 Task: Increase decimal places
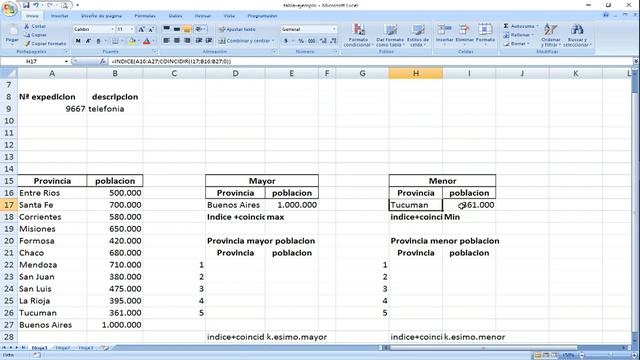323,41
